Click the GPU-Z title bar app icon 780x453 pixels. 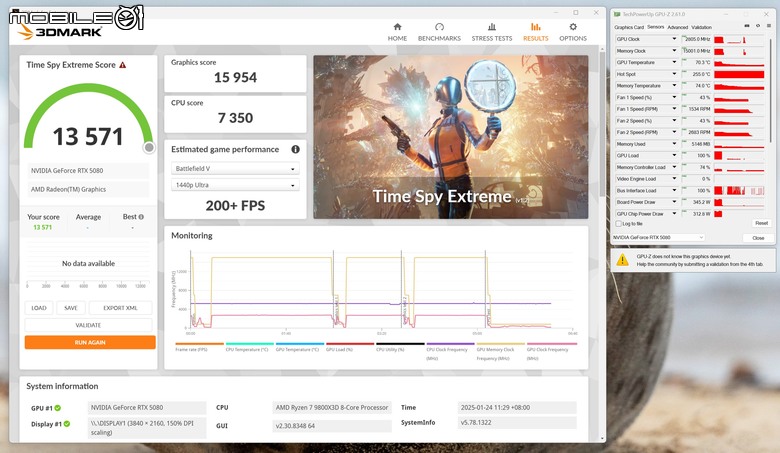tap(617, 14)
